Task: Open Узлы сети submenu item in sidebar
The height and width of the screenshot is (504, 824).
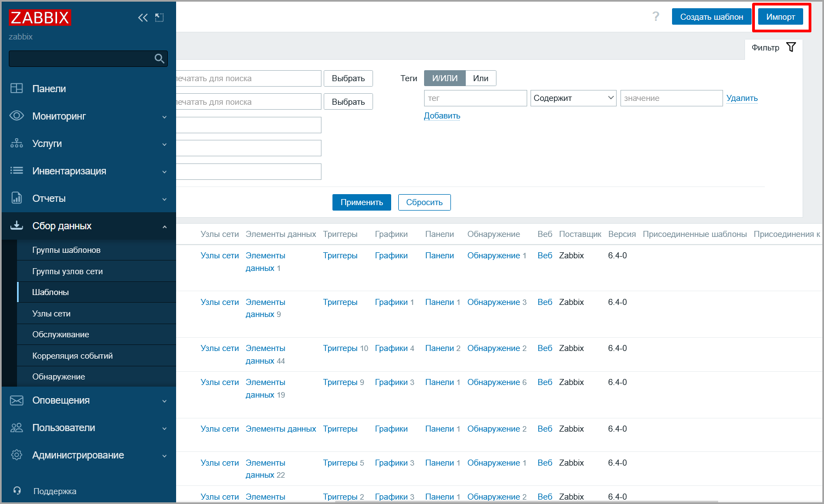Action: pos(97,314)
